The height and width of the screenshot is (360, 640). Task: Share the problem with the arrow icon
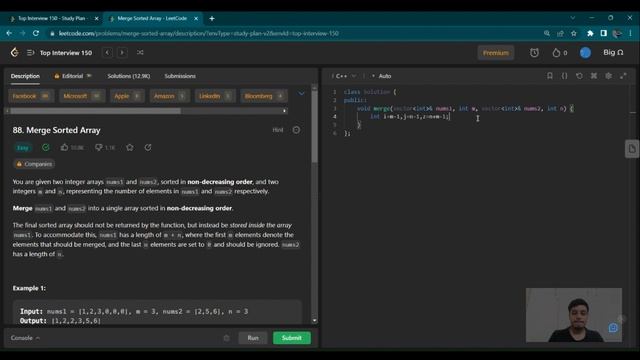148,147
